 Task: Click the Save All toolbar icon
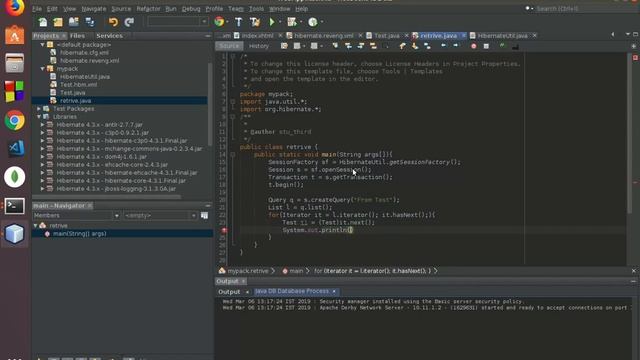point(90,22)
